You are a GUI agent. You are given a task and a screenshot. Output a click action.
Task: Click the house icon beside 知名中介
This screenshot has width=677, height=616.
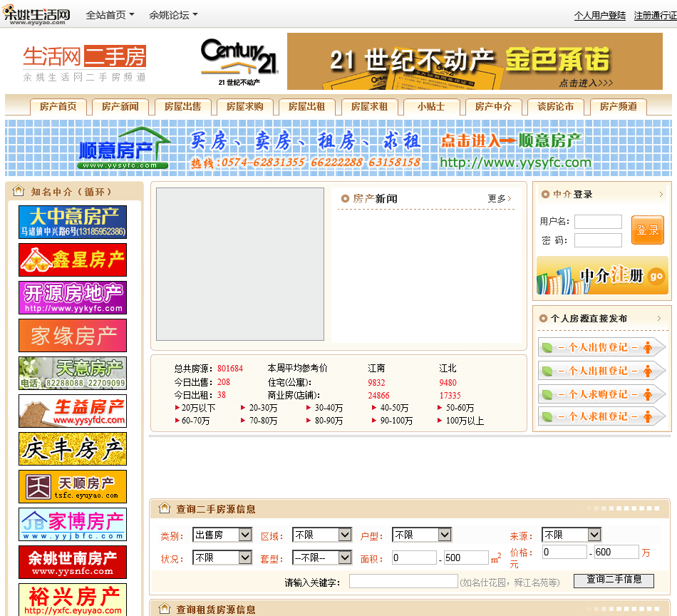(x=19, y=191)
